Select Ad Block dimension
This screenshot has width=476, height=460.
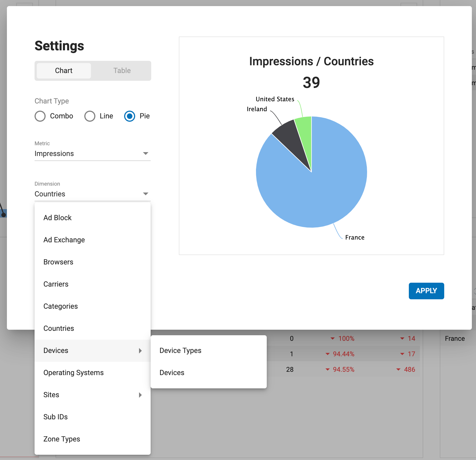[x=57, y=218]
